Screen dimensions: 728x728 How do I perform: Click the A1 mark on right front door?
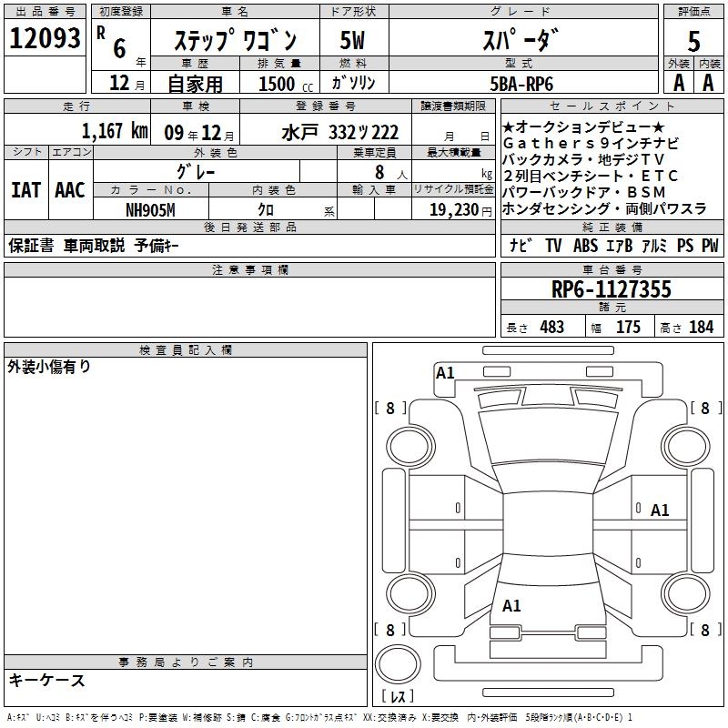point(660,511)
